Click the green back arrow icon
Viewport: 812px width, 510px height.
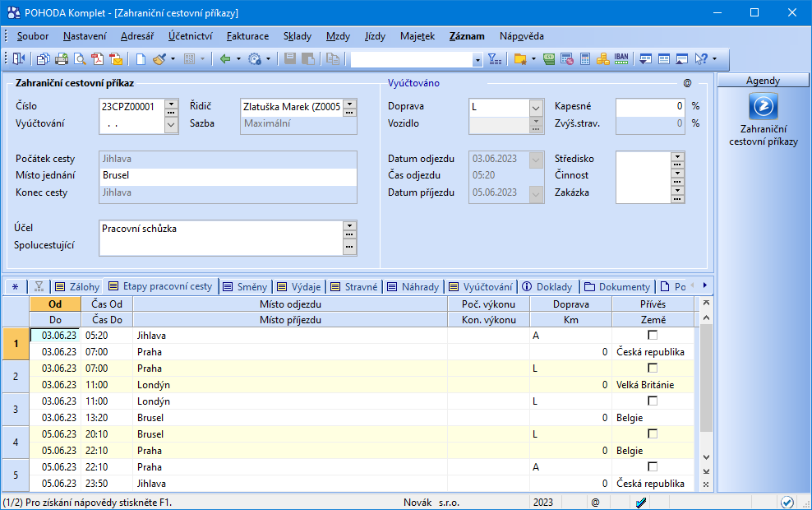tap(225, 58)
